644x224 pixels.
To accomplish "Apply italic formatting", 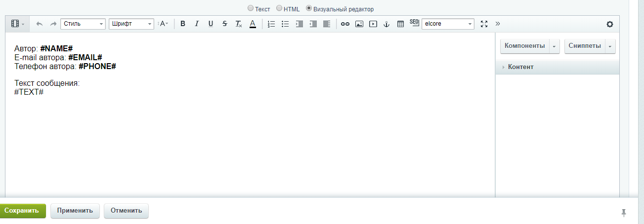I will click(x=197, y=24).
